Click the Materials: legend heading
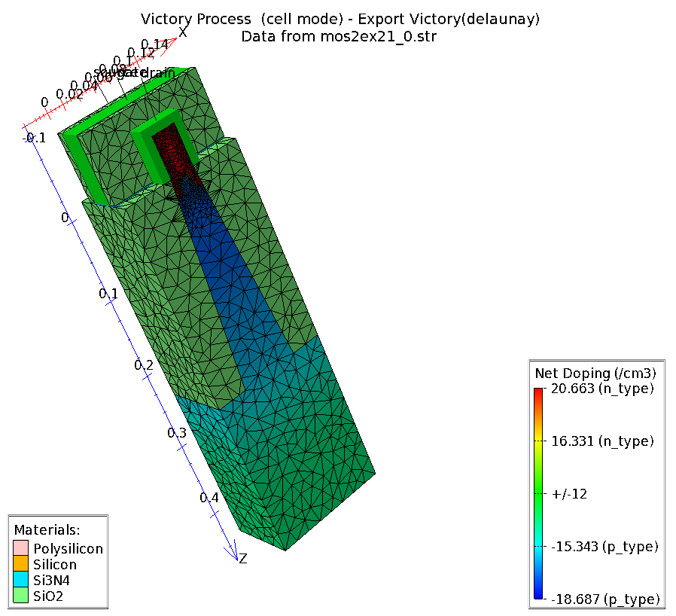Image resolution: width=676 pixels, height=616 pixels. click(47, 530)
